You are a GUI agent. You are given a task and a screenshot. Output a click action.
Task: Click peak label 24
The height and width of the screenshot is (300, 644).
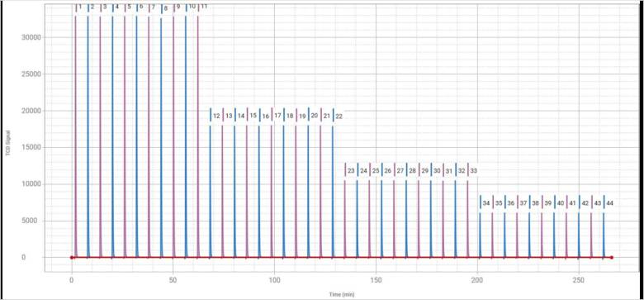click(x=363, y=170)
